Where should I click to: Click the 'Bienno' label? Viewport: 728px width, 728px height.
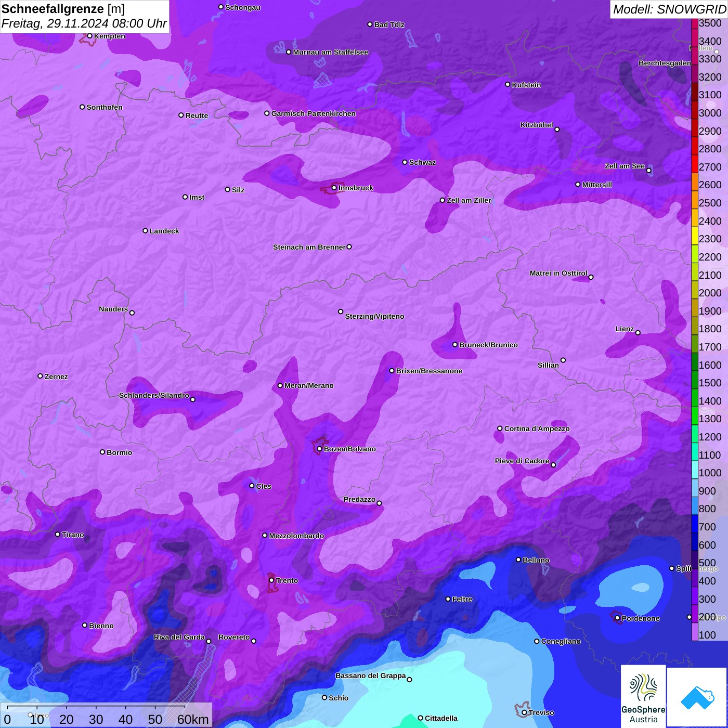[101, 626]
